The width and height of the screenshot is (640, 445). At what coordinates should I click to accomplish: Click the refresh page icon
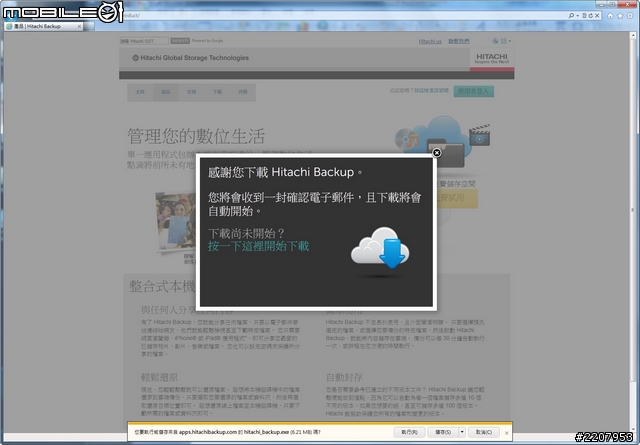[591, 16]
